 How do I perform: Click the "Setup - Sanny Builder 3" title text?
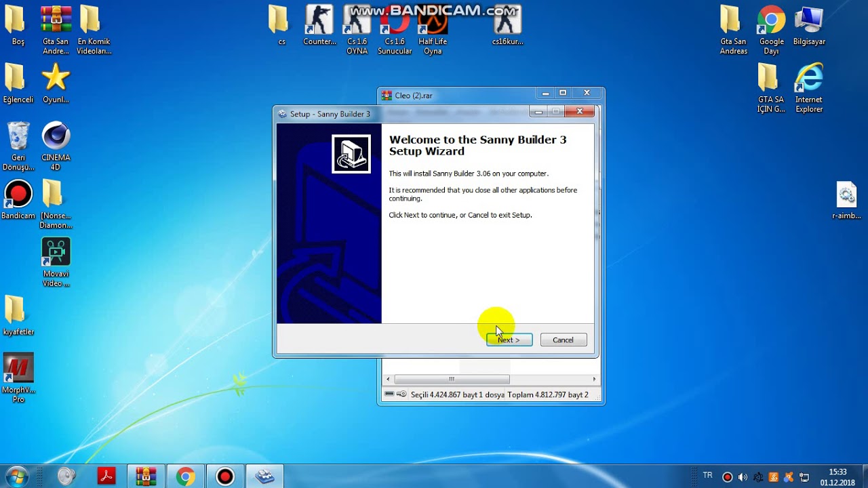[330, 114]
